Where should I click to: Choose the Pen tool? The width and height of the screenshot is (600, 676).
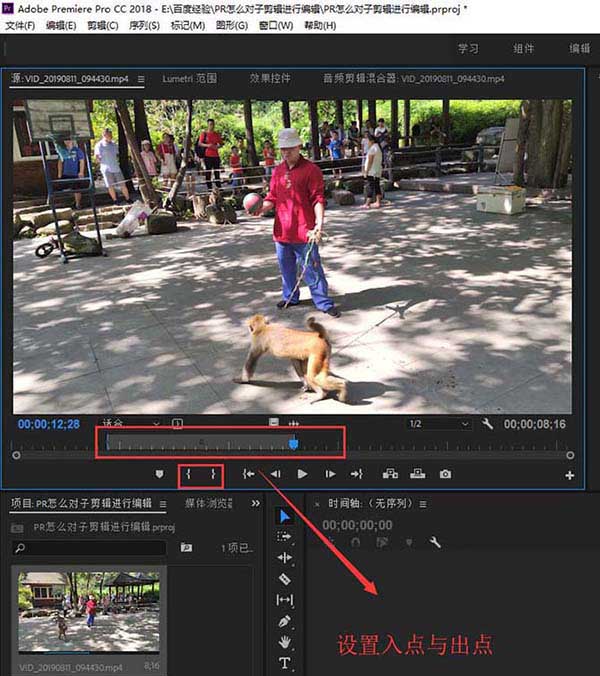pos(285,621)
